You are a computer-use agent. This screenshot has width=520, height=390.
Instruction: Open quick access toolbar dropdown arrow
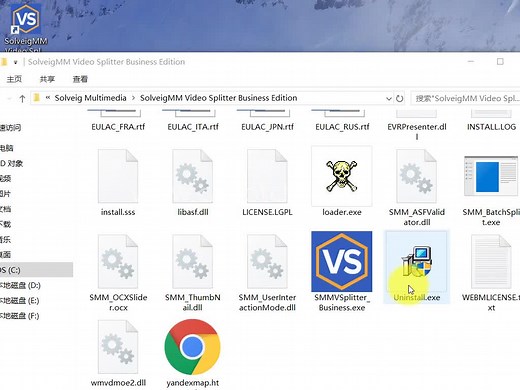point(15,62)
